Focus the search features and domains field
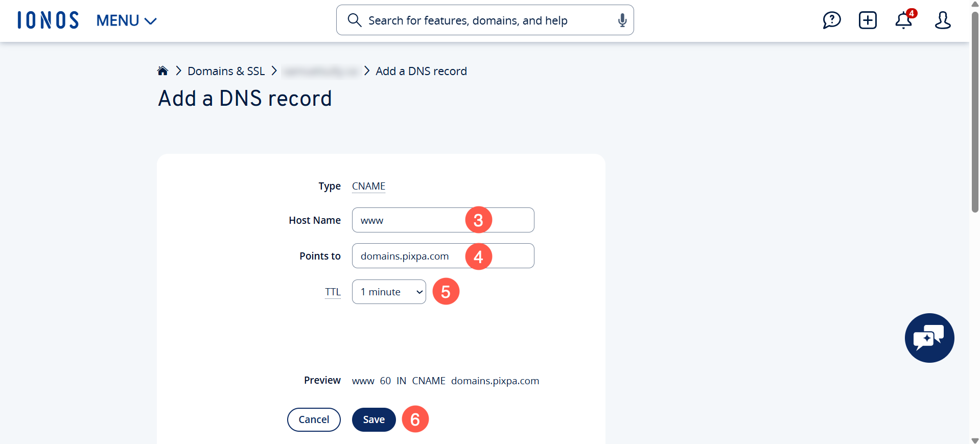 coord(485,20)
